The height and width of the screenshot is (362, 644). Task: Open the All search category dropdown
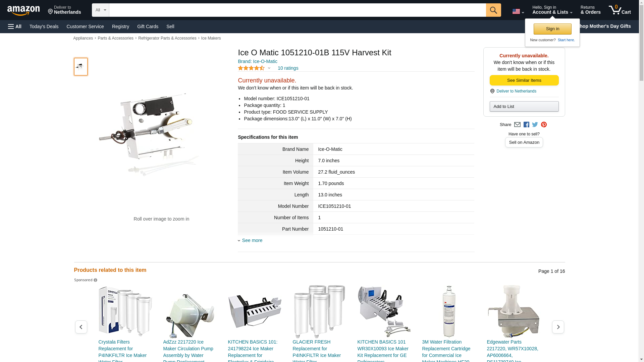101,10
